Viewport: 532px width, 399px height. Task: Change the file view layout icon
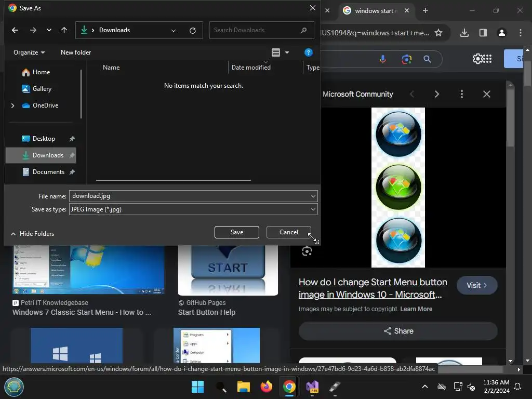(x=276, y=52)
